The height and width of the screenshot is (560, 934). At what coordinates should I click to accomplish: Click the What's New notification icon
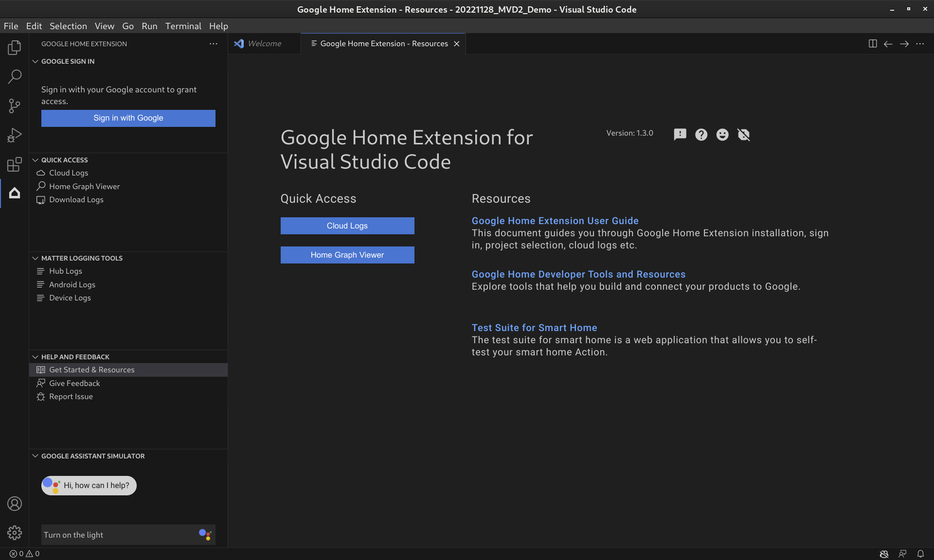pyautogui.click(x=680, y=134)
